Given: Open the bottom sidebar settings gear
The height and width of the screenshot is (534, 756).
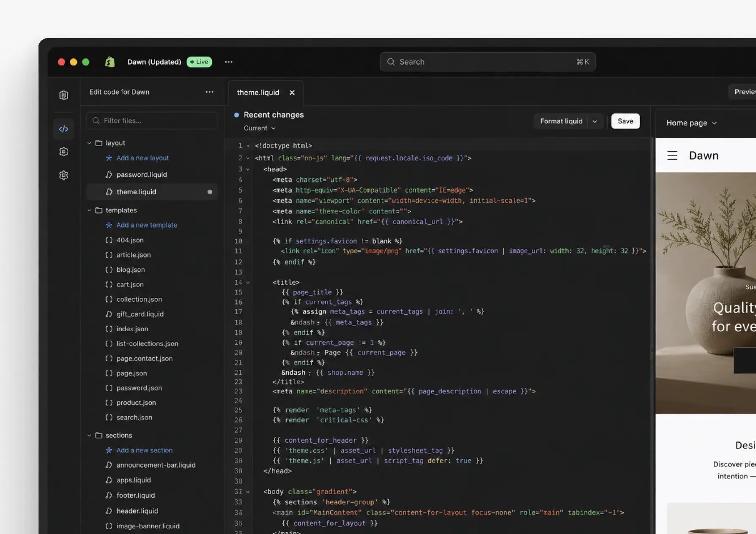Looking at the screenshot, I should (63, 175).
